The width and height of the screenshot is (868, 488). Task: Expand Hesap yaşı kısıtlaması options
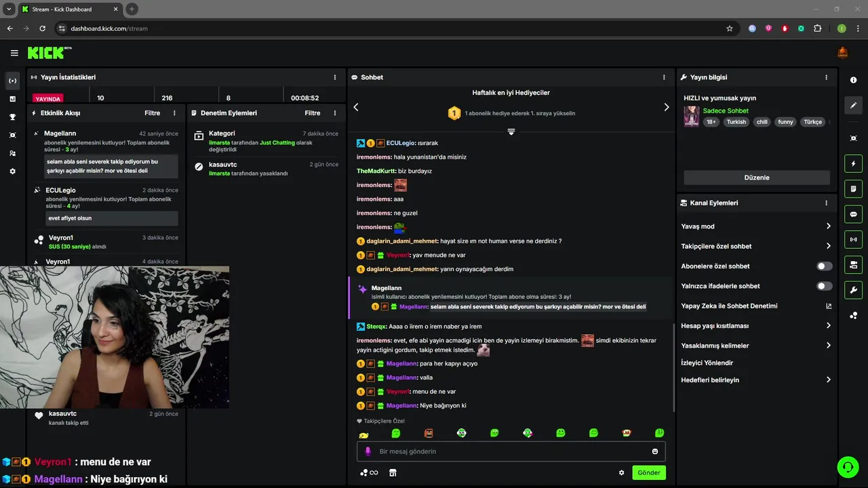click(x=828, y=325)
